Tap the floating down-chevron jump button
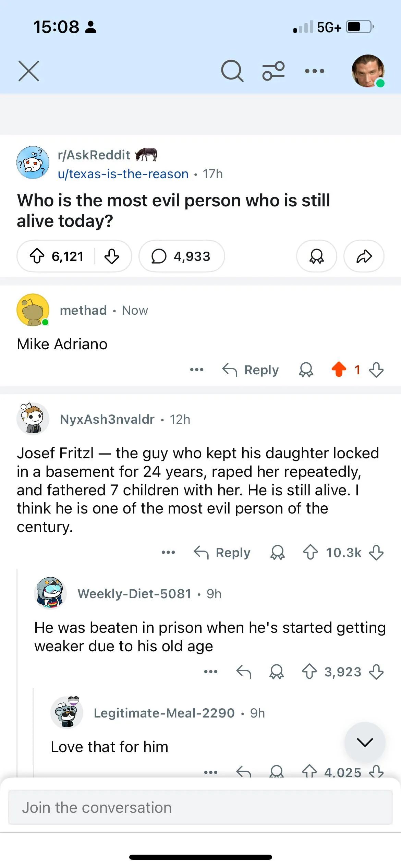Screen dimensions: 401x868 tap(365, 743)
